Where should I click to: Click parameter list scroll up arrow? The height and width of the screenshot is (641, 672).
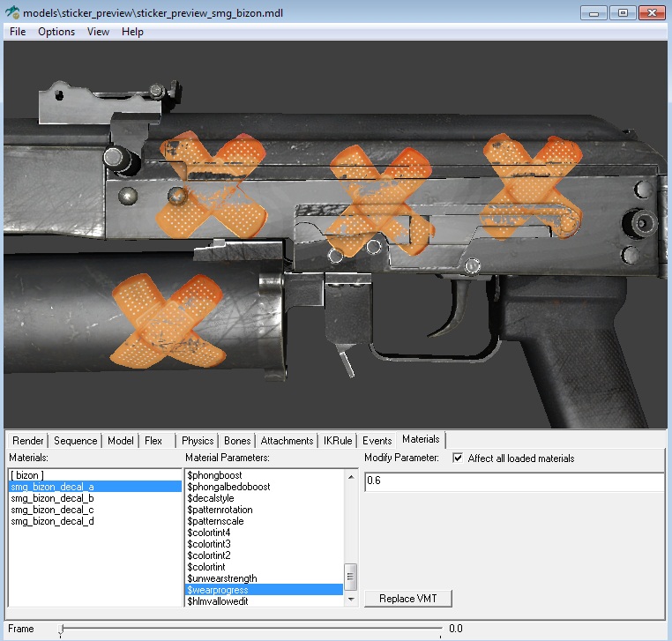click(x=351, y=476)
